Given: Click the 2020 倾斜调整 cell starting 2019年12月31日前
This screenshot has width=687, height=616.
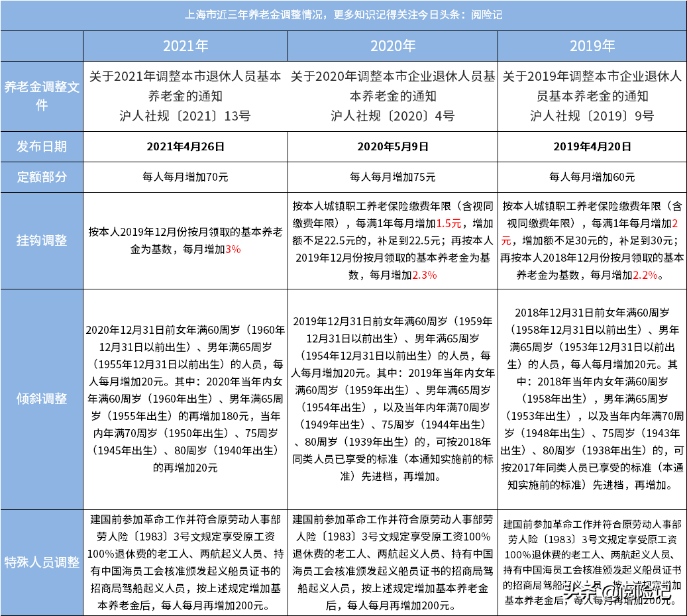Looking at the screenshot, I should tap(393, 399).
